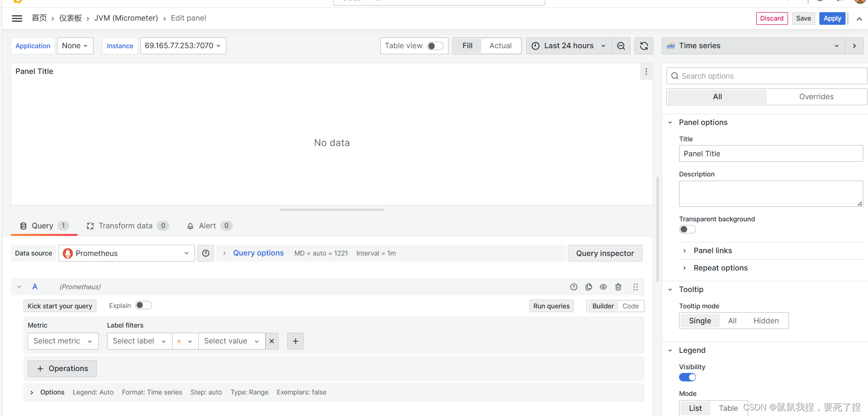Click the search magnifier in options
868x416 pixels.
pyautogui.click(x=675, y=76)
